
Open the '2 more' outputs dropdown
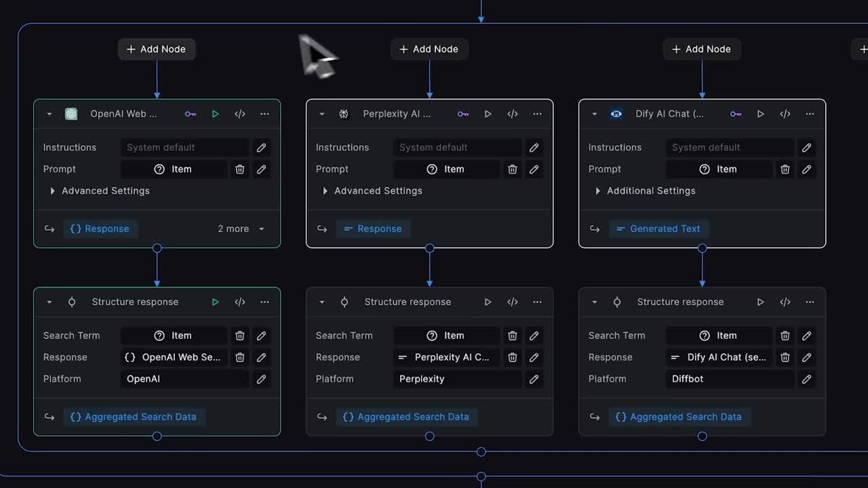click(x=241, y=229)
